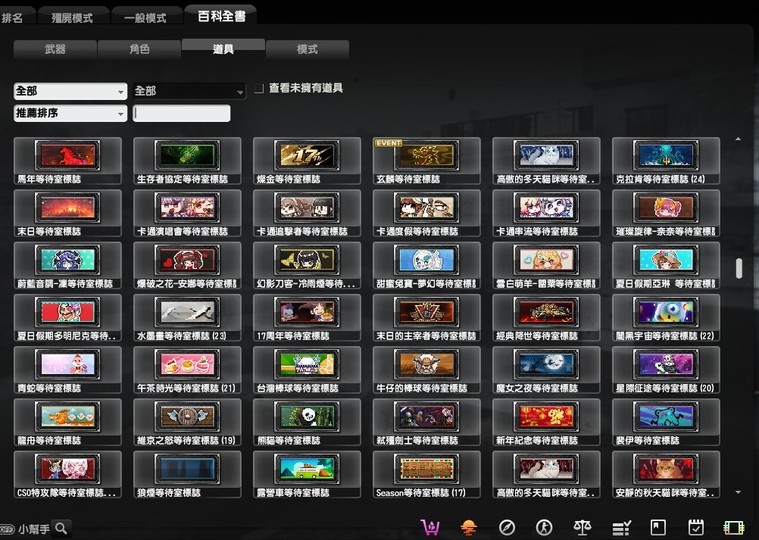Screen dimensions: 759x540
Task: Expand the first 全部 white dropdown
Action: pos(70,91)
